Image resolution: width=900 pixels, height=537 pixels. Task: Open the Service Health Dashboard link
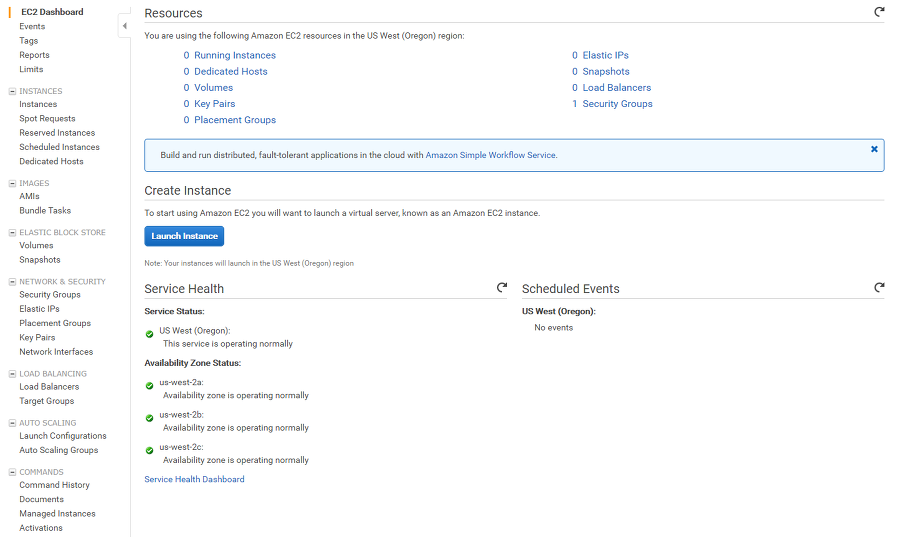click(194, 479)
